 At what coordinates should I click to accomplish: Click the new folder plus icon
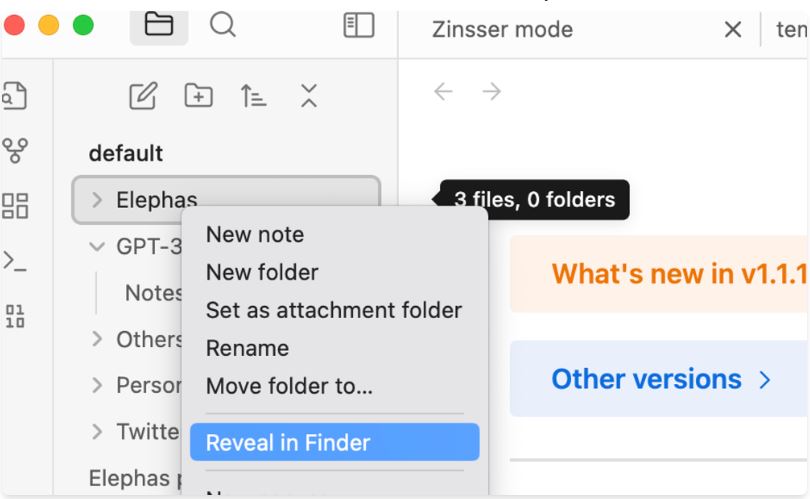pos(199,96)
